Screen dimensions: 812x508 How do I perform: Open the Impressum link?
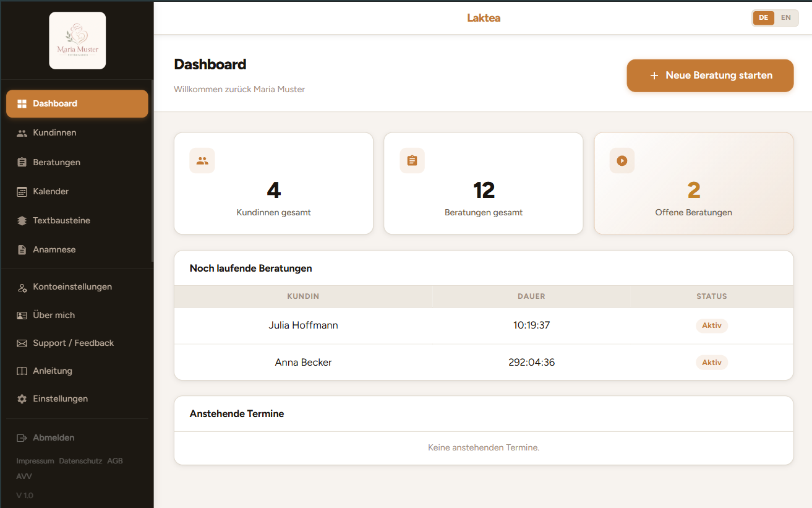35,461
